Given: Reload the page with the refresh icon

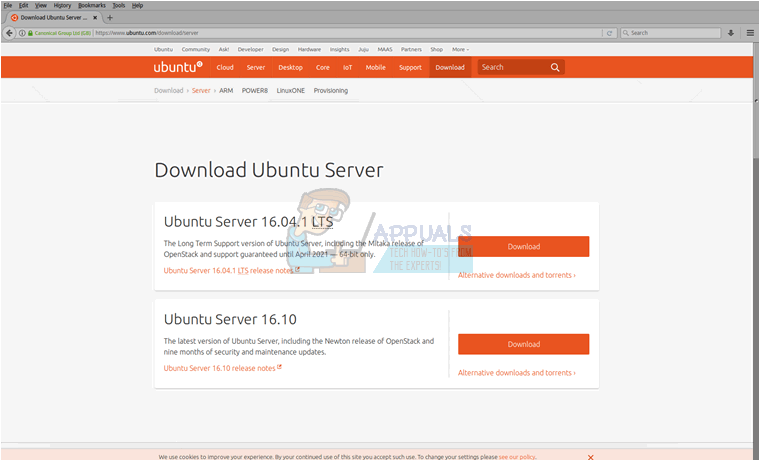Looking at the screenshot, I should (x=609, y=33).
